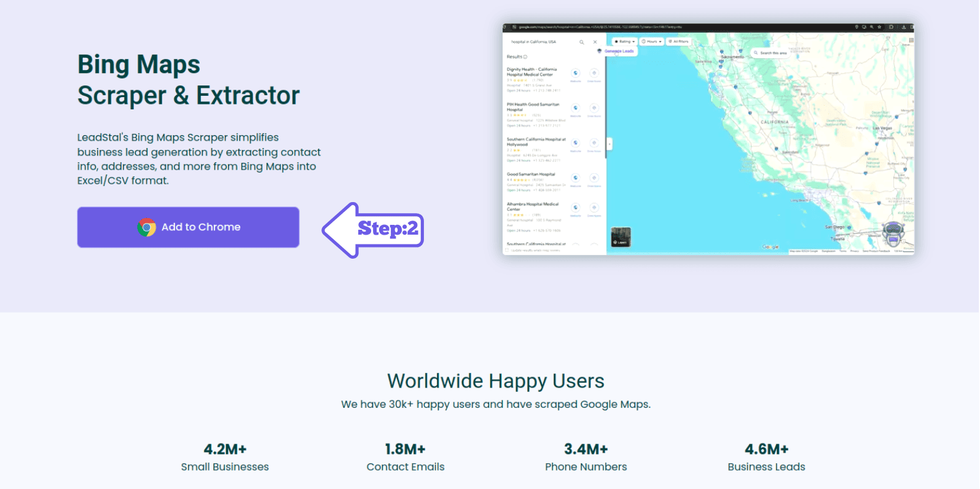Select the 'PIH Health Good Samaritan Hospital' result title
Viewport: 980px width, 489px height.
pos(533,107)
